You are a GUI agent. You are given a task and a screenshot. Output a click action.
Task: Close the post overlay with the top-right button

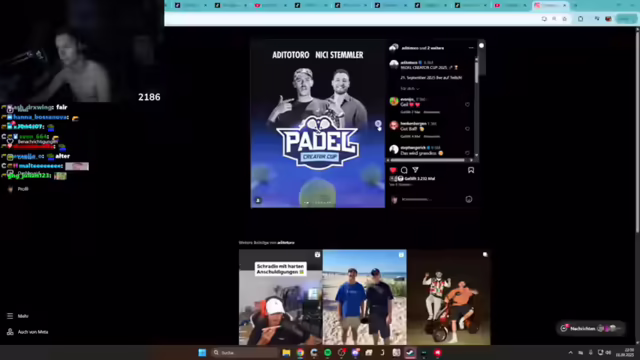[x=482, y=46]
